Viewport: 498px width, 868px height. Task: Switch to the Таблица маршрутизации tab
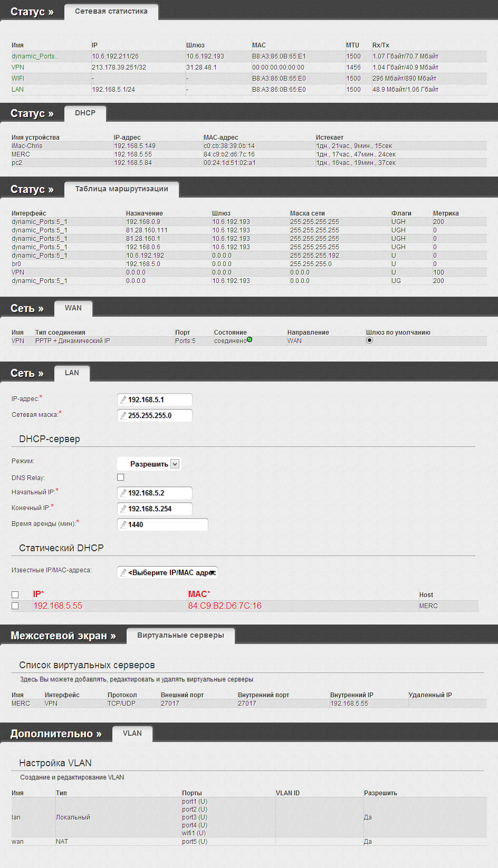121,189
